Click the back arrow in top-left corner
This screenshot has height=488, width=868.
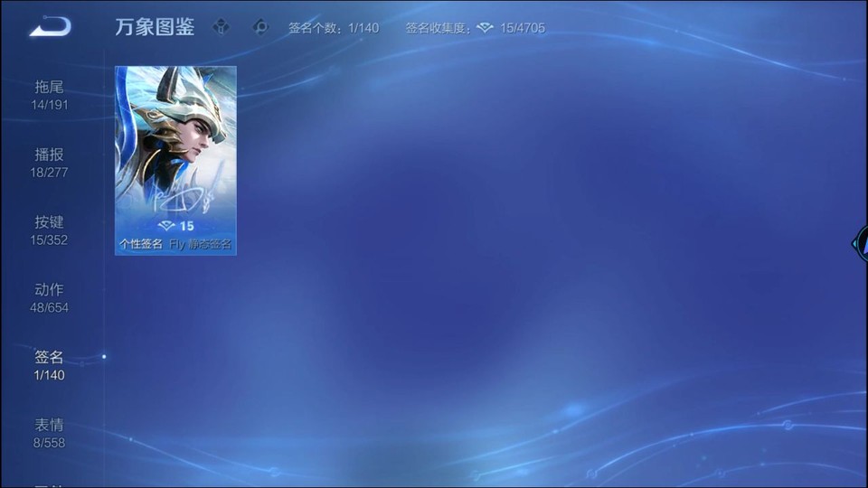(x=49, y=27)
